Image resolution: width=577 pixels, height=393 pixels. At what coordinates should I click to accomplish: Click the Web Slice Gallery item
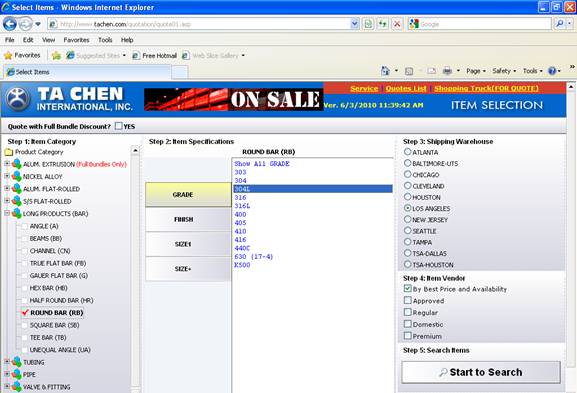(x=213, y=56)
